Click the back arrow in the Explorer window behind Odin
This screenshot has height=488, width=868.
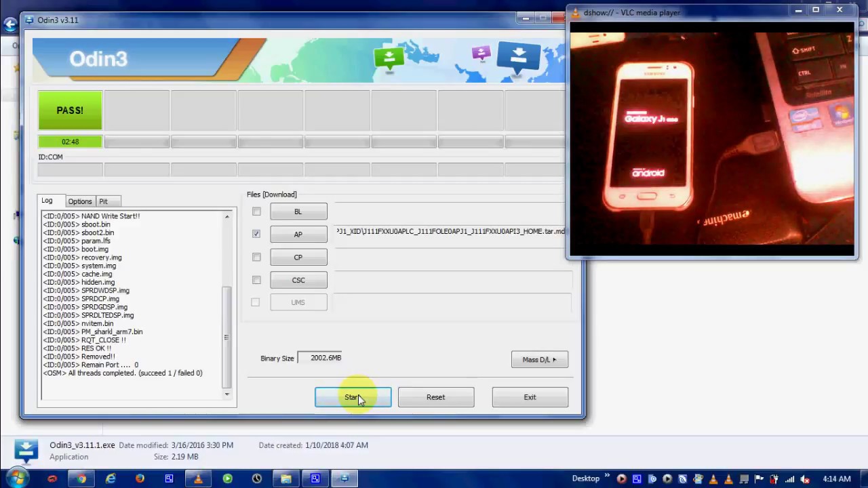(9, 25)
